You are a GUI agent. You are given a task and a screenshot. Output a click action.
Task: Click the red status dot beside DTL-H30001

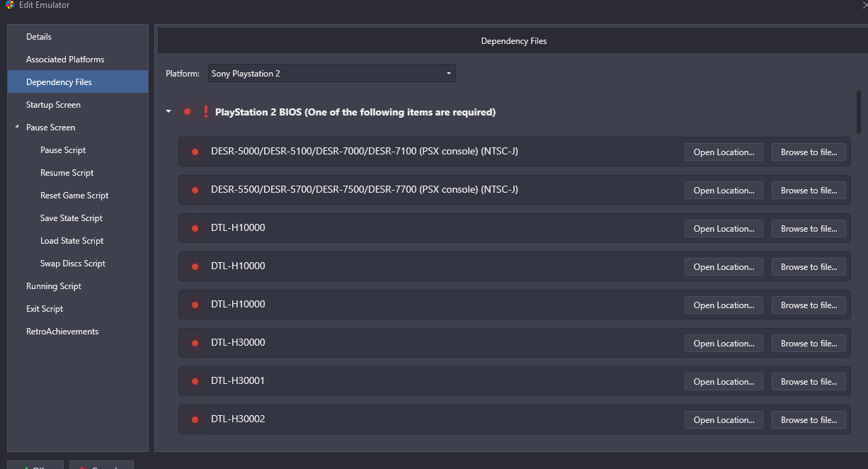(x=195, y=381)
